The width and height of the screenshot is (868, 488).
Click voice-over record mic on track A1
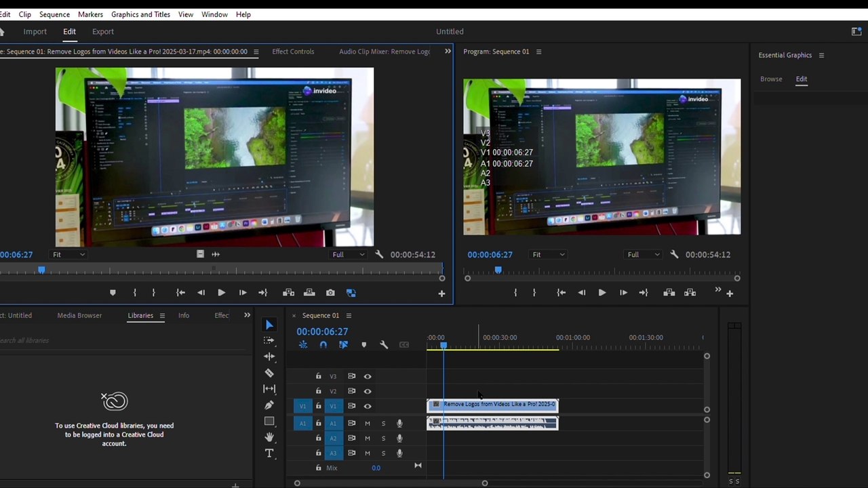[x=399, y=424]
